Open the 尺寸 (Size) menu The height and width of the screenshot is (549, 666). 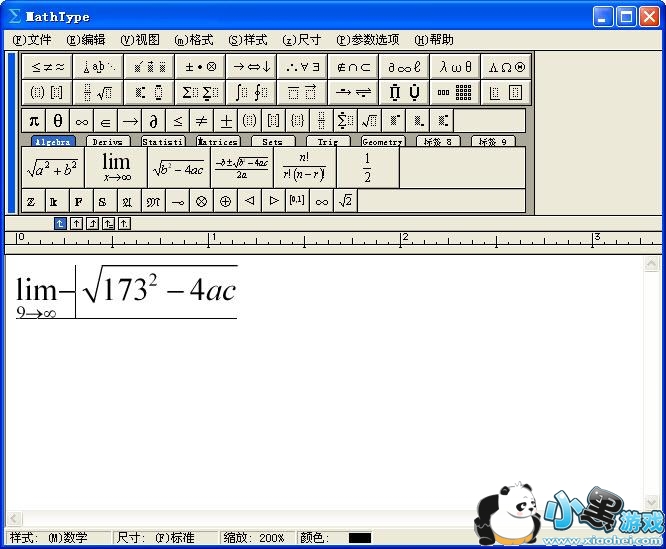[302, 40]
